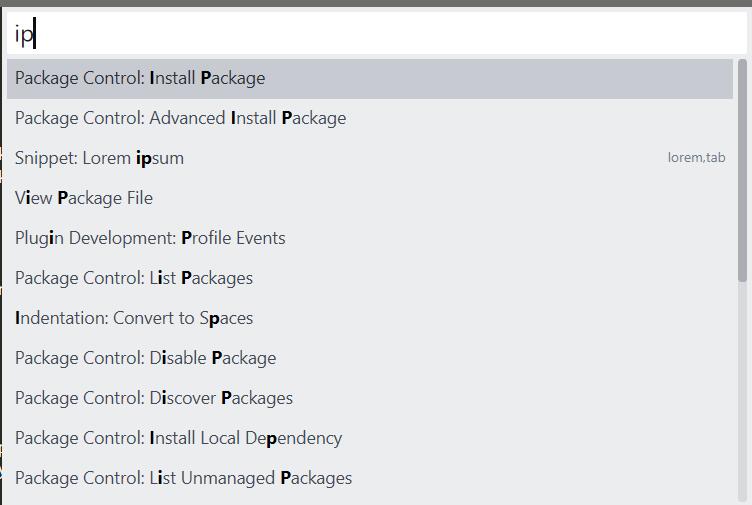
Task: Select Package Control: List Packages
Action: click(370, 278)
